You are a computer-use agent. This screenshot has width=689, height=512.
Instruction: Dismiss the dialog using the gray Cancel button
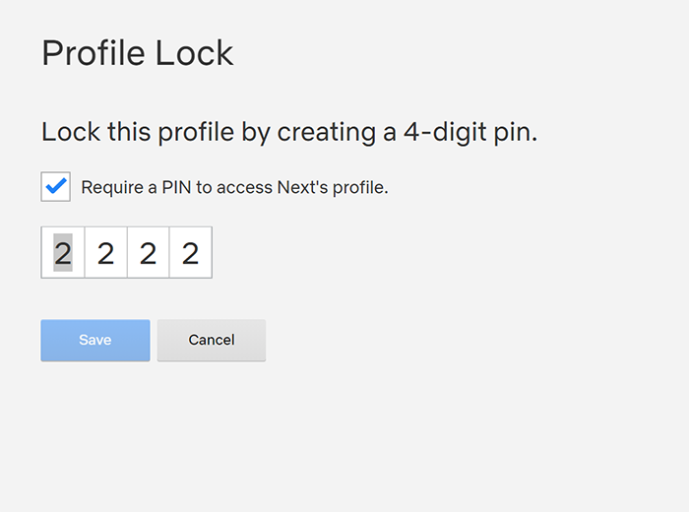pos(211,340)
